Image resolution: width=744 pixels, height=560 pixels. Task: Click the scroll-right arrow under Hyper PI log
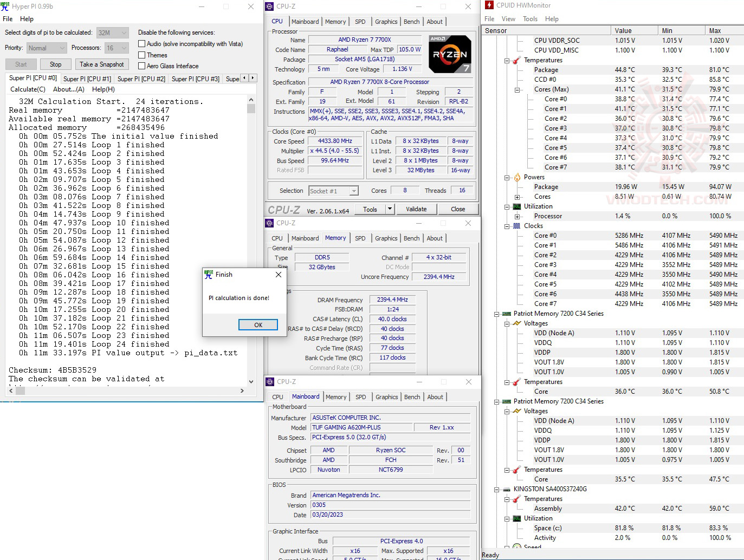point(242,390)
